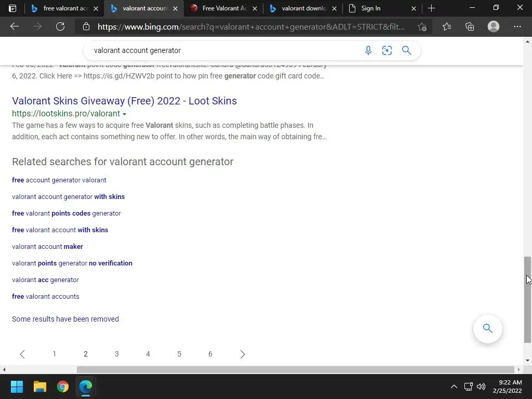The height and width of the screenshot is (399, 532).
Task: Click the Bing search query input field
Action: click(x=224, y=50)
